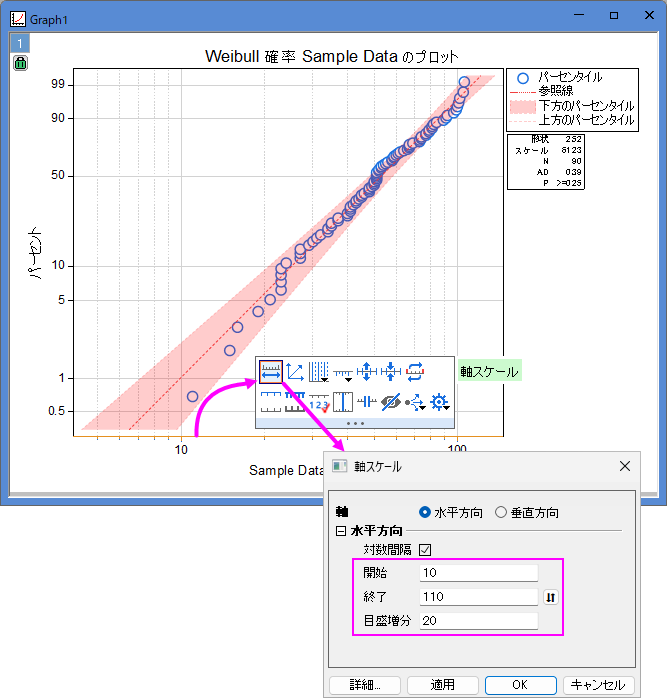667x698 pixels.
Task: Click the green 軸スケール tooltip label
Action: pyautogui.click(x=489, y=371)
